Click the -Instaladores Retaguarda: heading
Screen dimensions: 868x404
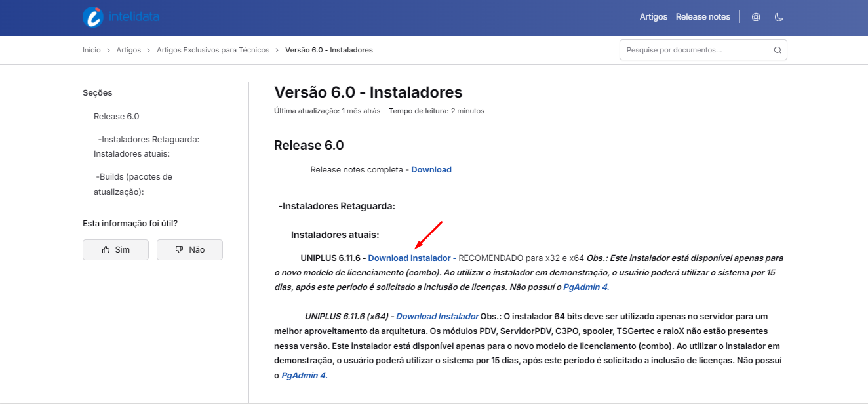coord(337,206)
